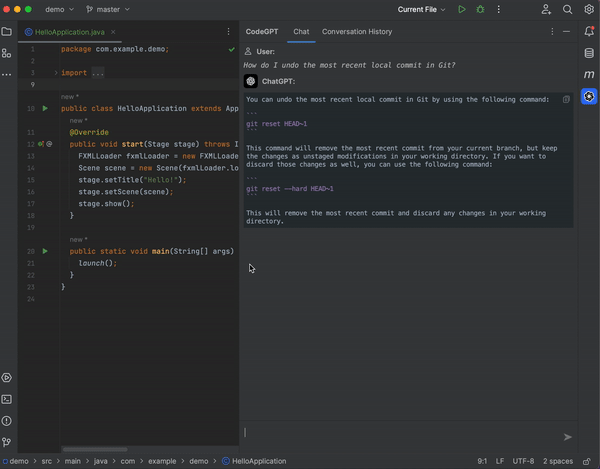Viewport: 600px width, 469px height.
Task: Open Search Everywhere magnifier
Action: pos(567,10)
